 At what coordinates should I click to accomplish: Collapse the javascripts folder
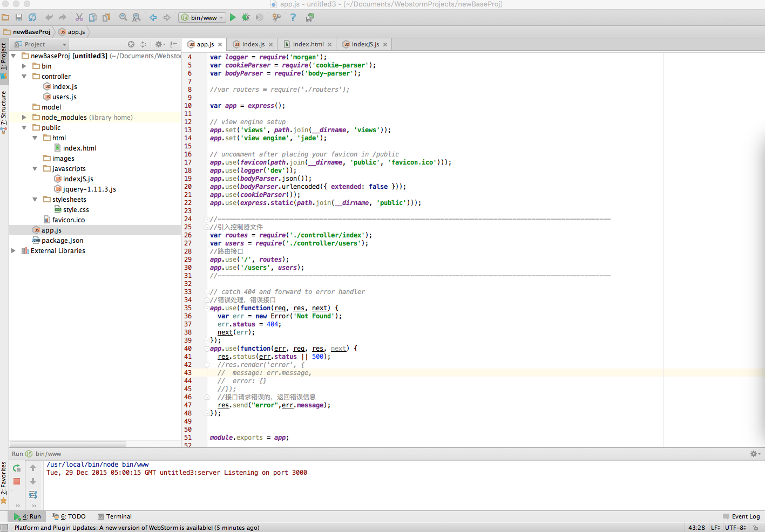pos(35,168)
